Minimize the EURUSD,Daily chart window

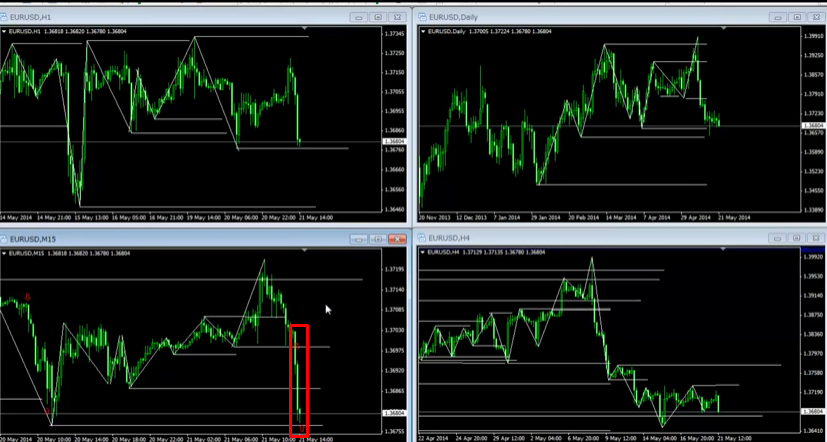[778, 17]
